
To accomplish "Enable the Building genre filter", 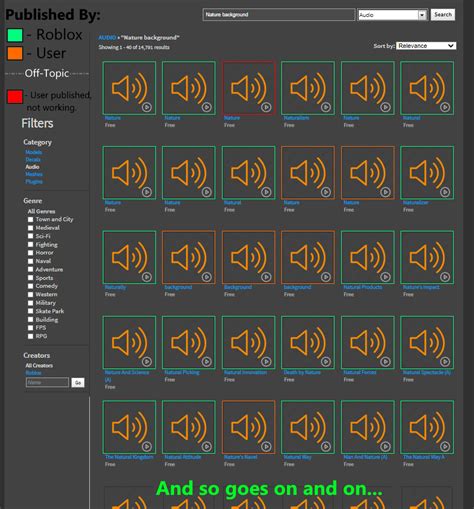I will point(30,320).
